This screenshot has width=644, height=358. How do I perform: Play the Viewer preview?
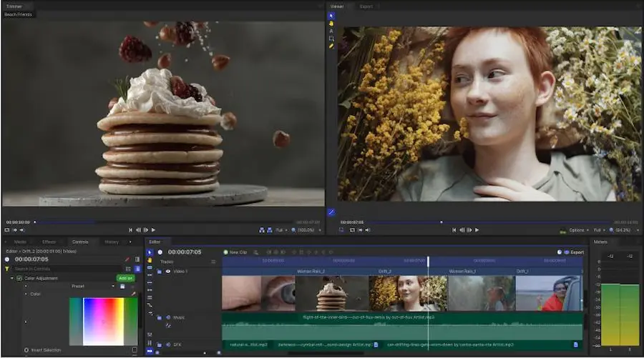(x=477, y=230)
